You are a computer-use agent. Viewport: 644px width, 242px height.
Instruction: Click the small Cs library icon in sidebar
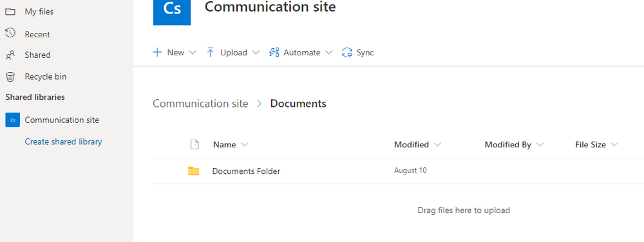tap(13, 120)
